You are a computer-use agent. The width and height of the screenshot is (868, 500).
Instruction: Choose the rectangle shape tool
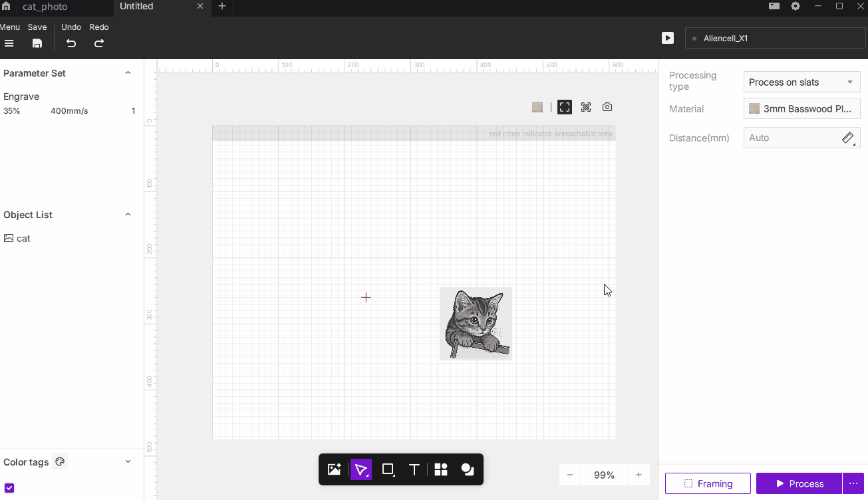(x=388, y=470)
